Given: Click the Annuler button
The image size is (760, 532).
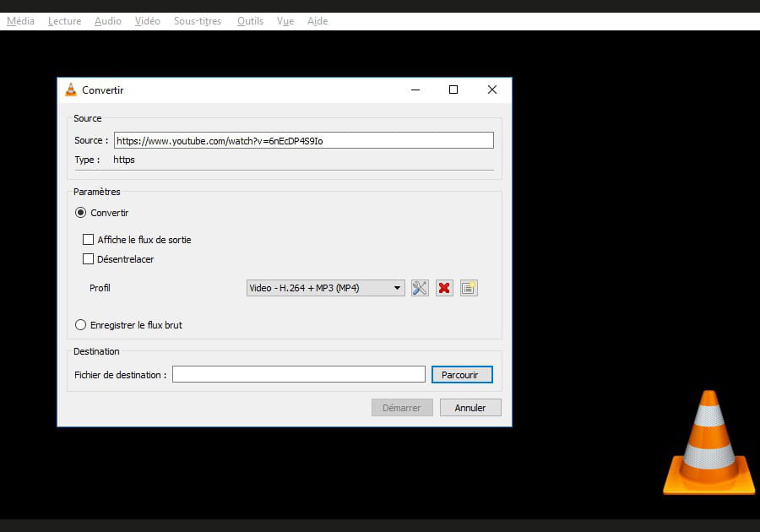Looking at the screenshot, I should click(470, 408).
